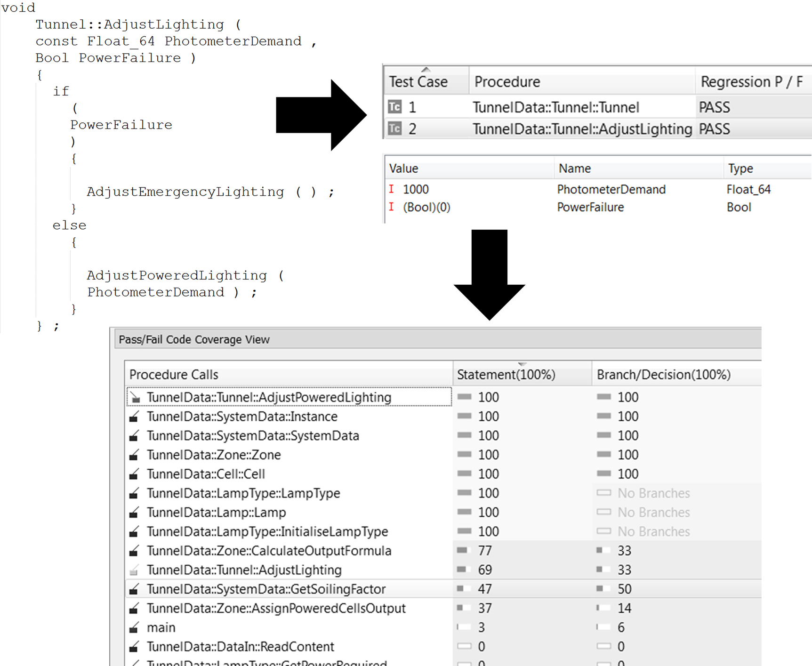This screenshot has height=666, width=812.
Task: Click the input marker icon beside (Bool)(0)
Action: tap(391, 207)
